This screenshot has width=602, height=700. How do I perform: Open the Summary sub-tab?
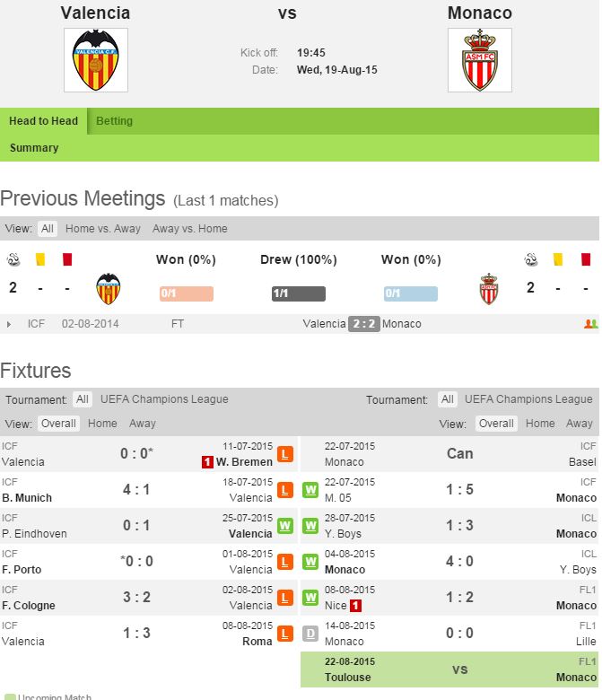[x=34, y=148]
